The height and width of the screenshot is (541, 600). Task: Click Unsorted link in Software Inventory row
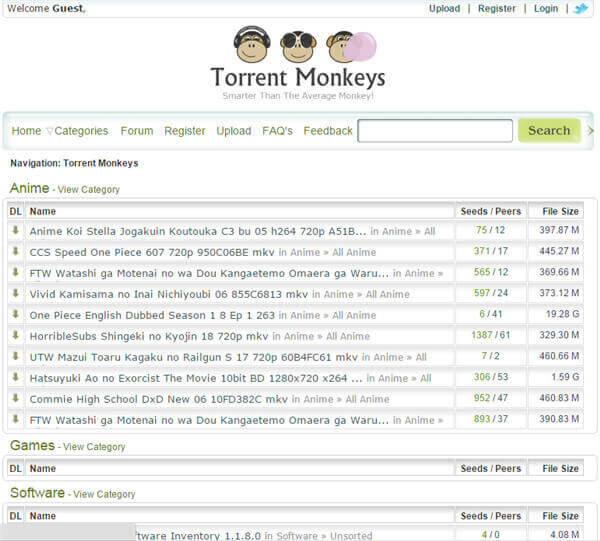(351, 536)
